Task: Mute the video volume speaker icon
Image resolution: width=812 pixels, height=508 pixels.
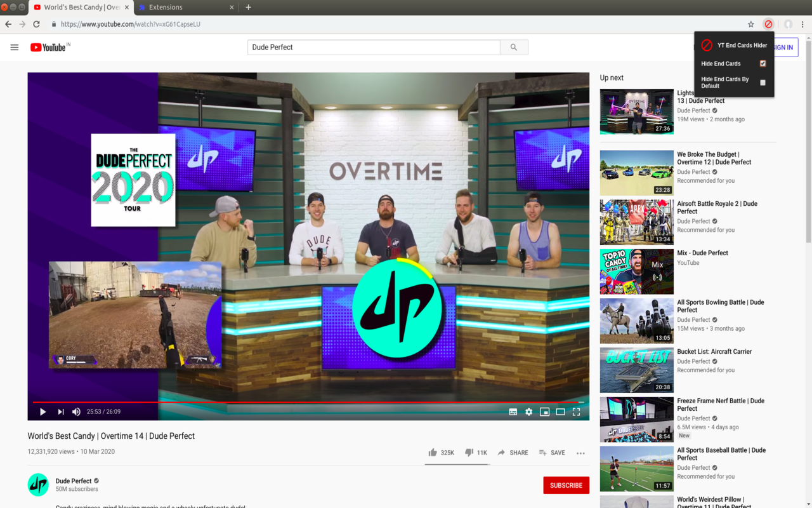Action: [x=76, y=411]
